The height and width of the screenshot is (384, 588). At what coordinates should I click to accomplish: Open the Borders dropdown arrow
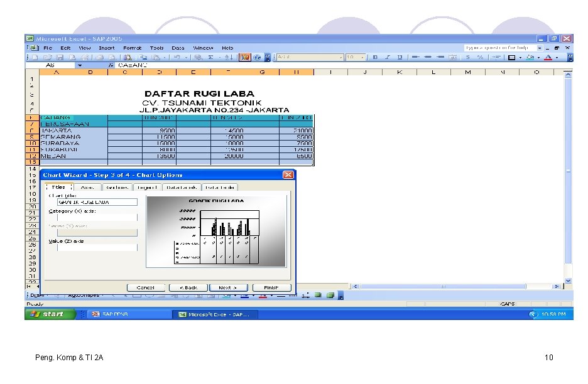pyautogui.click(x=521, y=58)
